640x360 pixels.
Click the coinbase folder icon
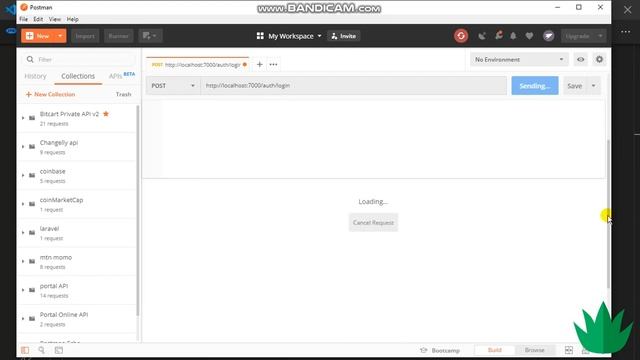tap(32, 175)
